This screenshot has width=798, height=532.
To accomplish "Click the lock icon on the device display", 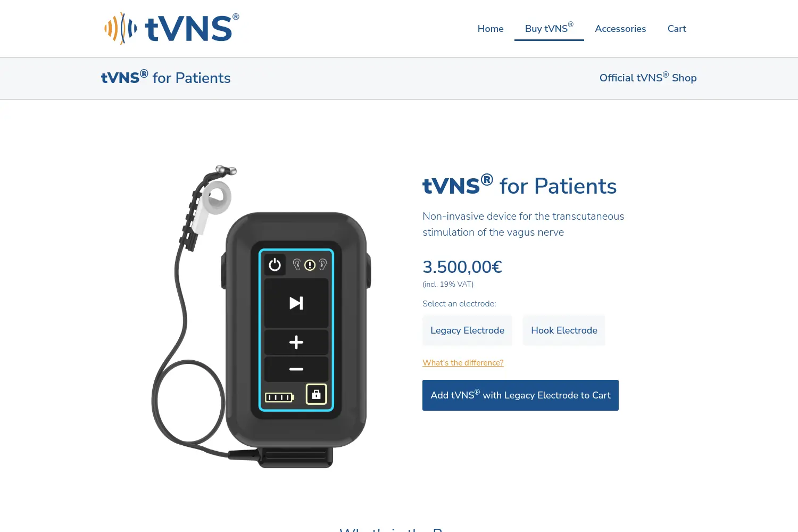I will [x=317, y=394].
